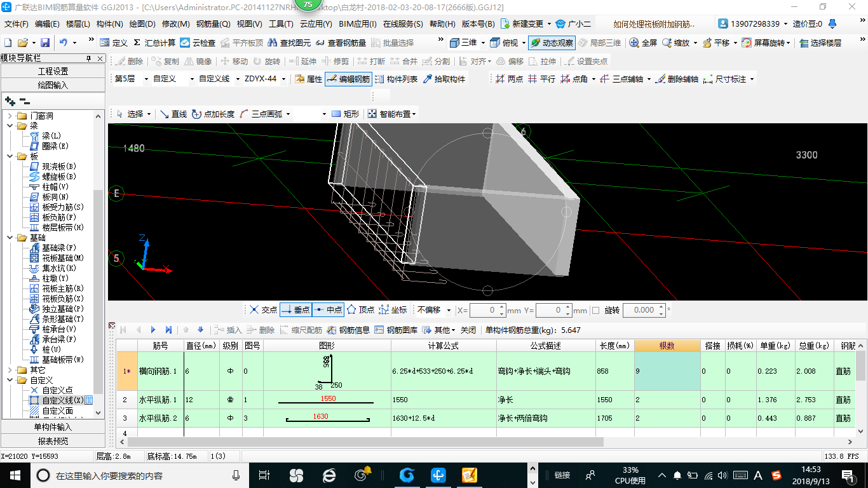Toggle 顶点 vertex snap

point(360,310)
